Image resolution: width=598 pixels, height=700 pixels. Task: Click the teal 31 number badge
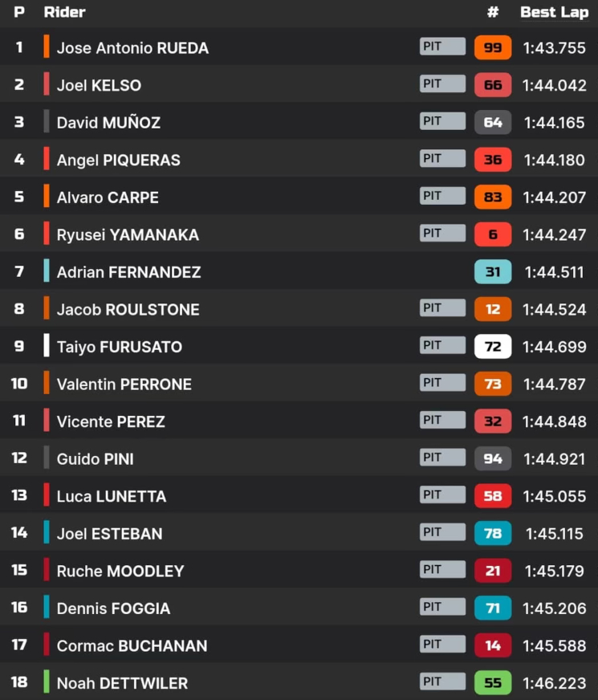[493, 272]
